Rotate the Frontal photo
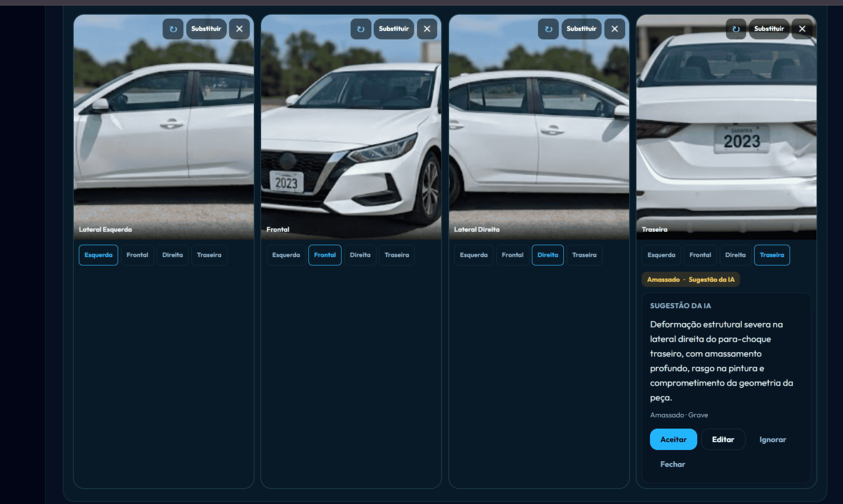Screen dimensions: 843x504 click(361, 29)
